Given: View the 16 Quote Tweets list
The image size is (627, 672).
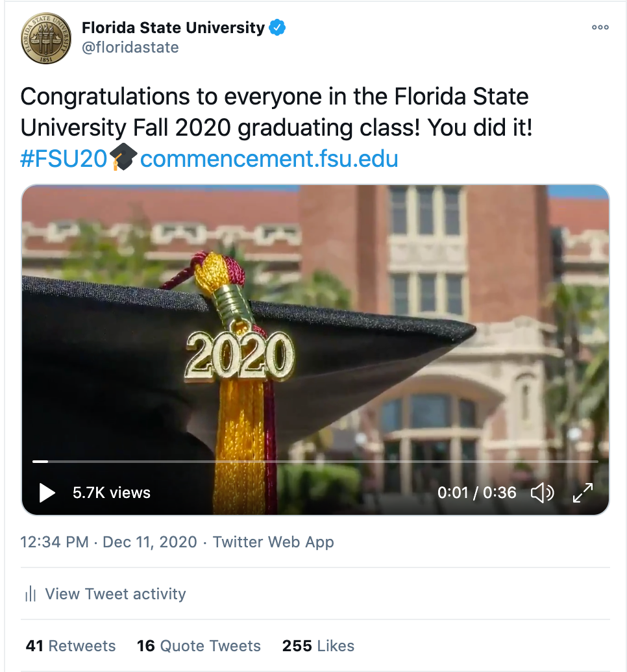Looking at the screenshot, I should 199,646.
